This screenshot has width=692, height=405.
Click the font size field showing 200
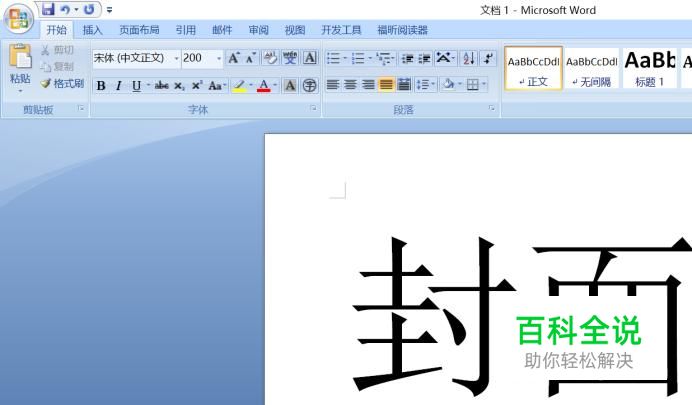point(198,58)
